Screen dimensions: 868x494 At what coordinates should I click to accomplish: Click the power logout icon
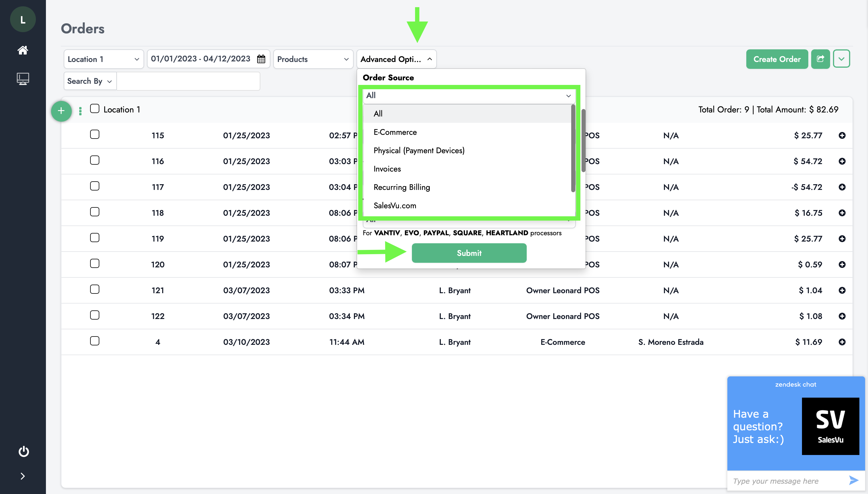[24, 451]
